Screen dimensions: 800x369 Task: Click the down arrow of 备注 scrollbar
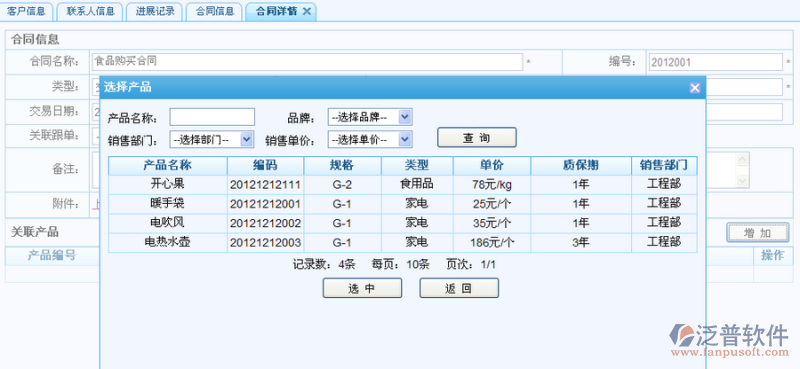click(x=742, y=180)
